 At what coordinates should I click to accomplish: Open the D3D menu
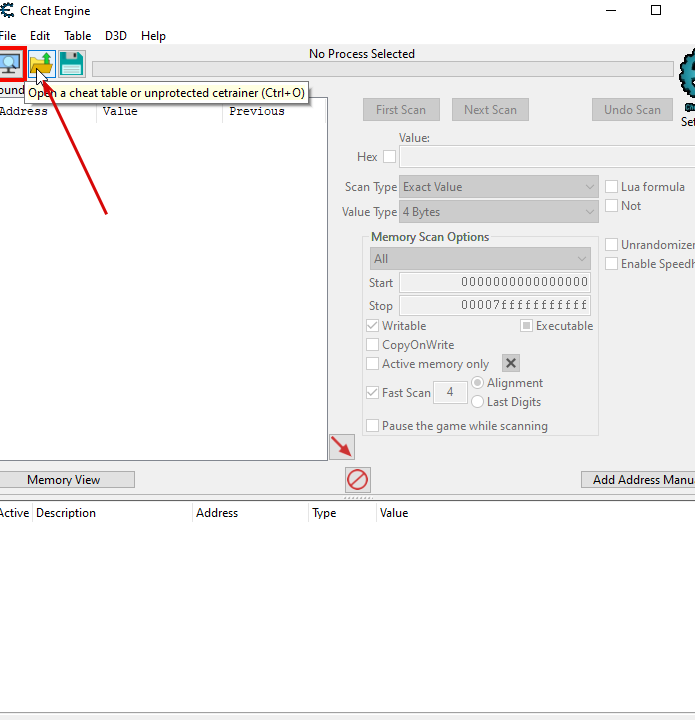coord(116,36)
